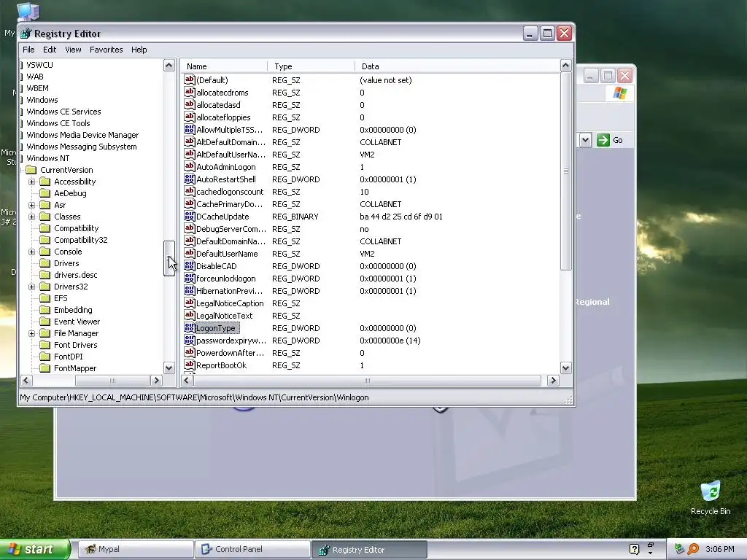Click the AltDefaultDomain string icon
Image resolution: width=747 pixels, height=560 pixels.
click(190, 142)
